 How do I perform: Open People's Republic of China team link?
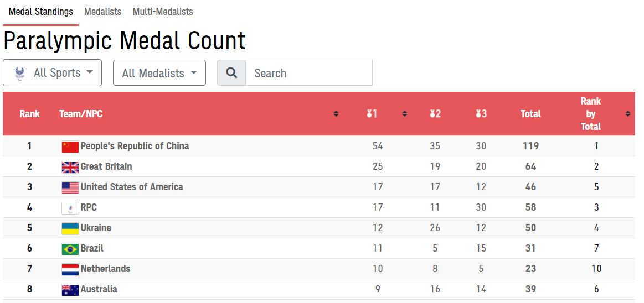135,146
